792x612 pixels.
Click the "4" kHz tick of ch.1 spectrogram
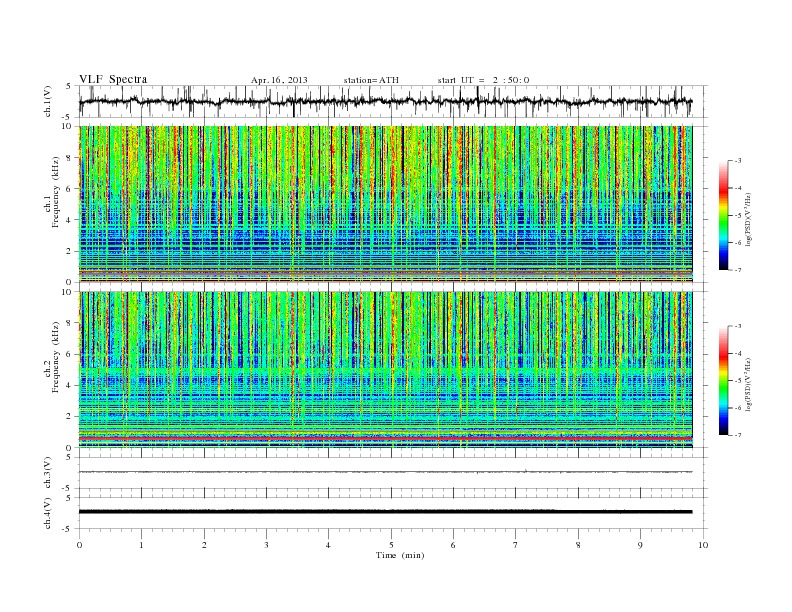click(70, 220)
